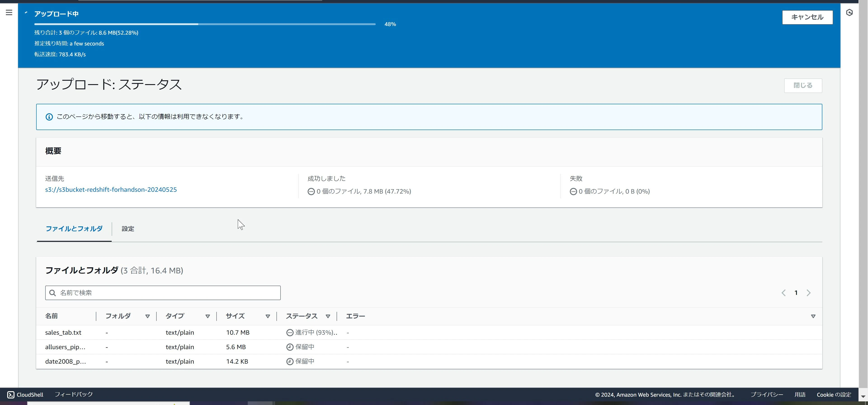
Task: Click the info icon in the blue notice
Action: [49, 117]
